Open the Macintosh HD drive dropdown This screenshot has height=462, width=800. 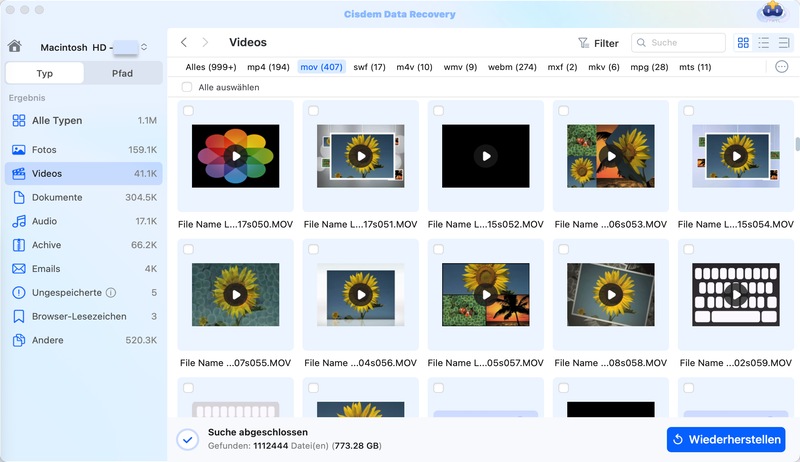[144, 47]
